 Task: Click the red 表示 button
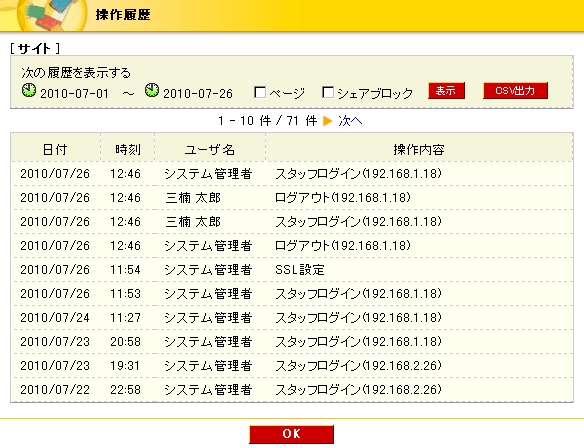(x=446, y=91)
